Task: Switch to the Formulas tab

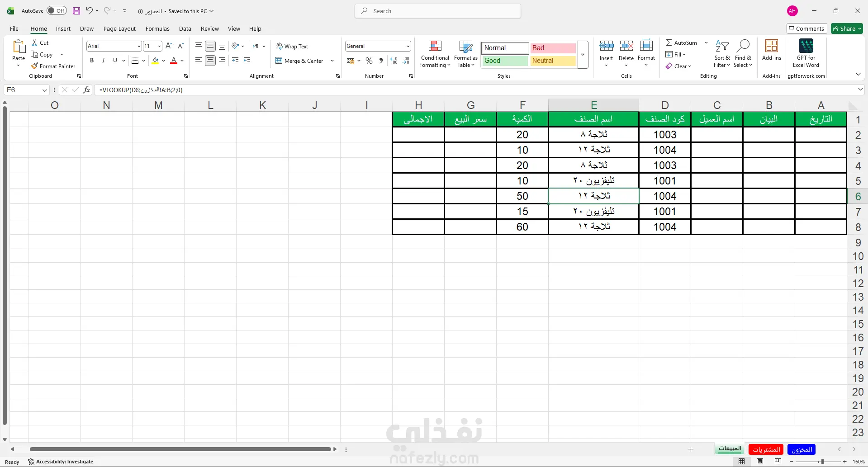Action: tap(157, 28)
